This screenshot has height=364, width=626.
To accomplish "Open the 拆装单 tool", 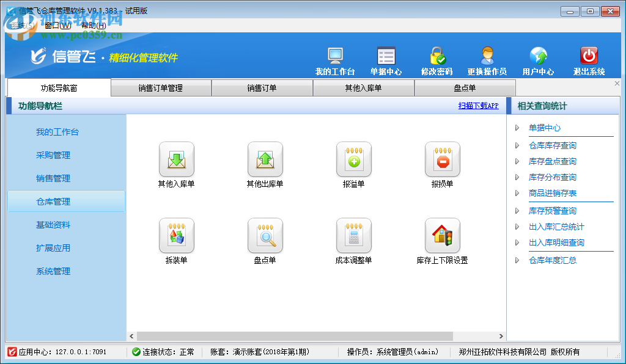I will pos(176,235).
